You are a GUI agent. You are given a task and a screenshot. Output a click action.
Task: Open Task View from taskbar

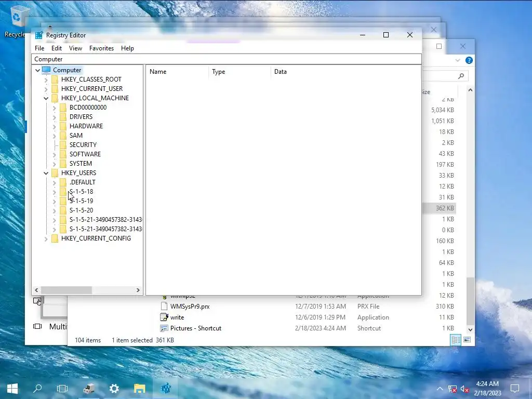click(x=62, y=389)
